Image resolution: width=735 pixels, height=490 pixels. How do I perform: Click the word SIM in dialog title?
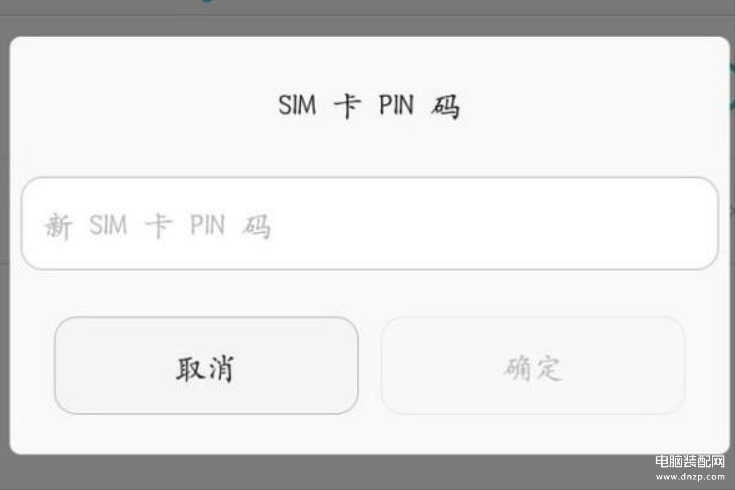coord(297,105)
